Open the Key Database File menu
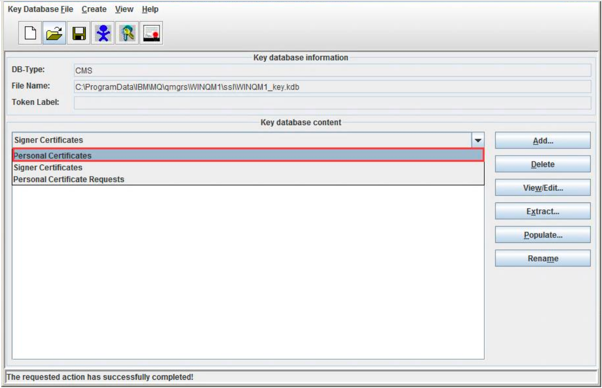The image size is (602, 388). point(40,9)
